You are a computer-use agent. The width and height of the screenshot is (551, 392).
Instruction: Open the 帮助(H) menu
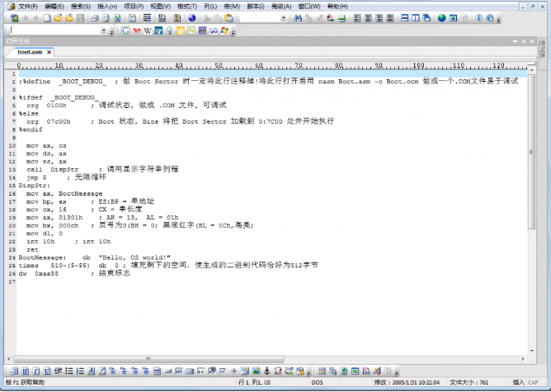pos(337,7)
